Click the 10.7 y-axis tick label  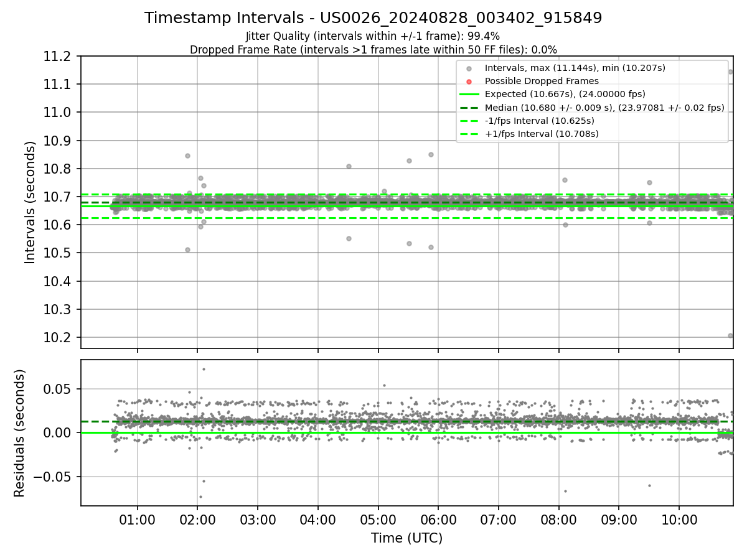(59, 197)
